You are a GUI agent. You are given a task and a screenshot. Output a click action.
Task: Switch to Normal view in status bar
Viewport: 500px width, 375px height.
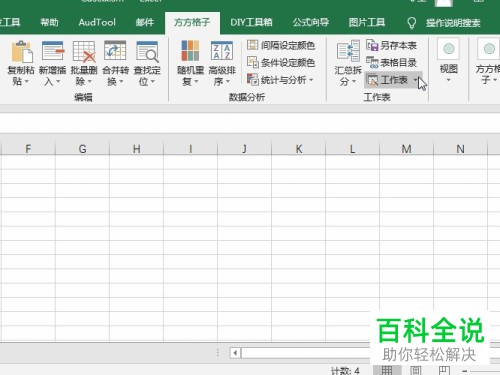(387, 370)
